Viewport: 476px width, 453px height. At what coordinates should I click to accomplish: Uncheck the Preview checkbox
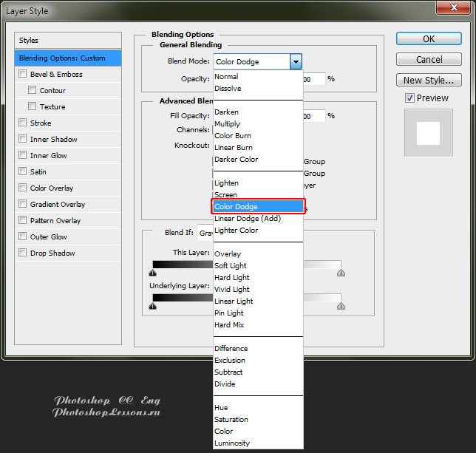409,98
